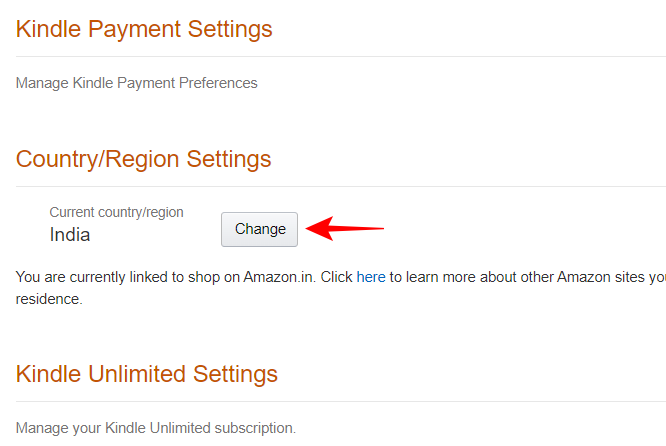Click the Change country/region button
Viewport: 666px width, 446px height.
[259, 229]
